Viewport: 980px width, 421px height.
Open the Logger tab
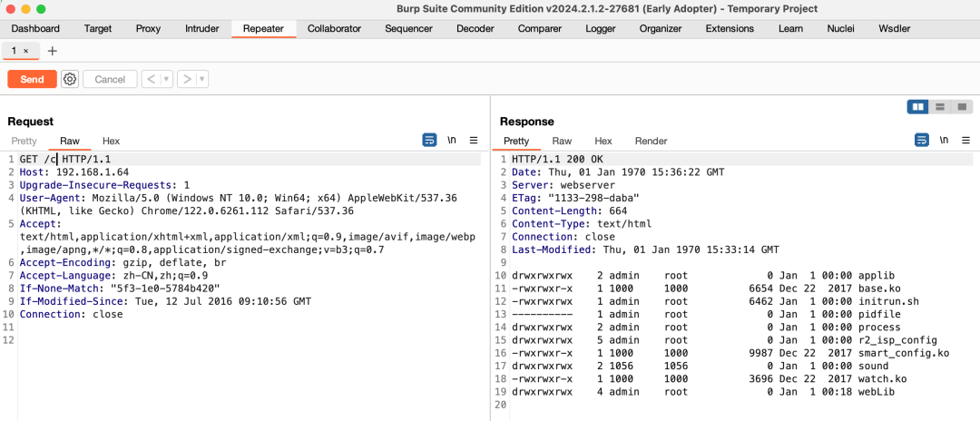pos(600,28)
